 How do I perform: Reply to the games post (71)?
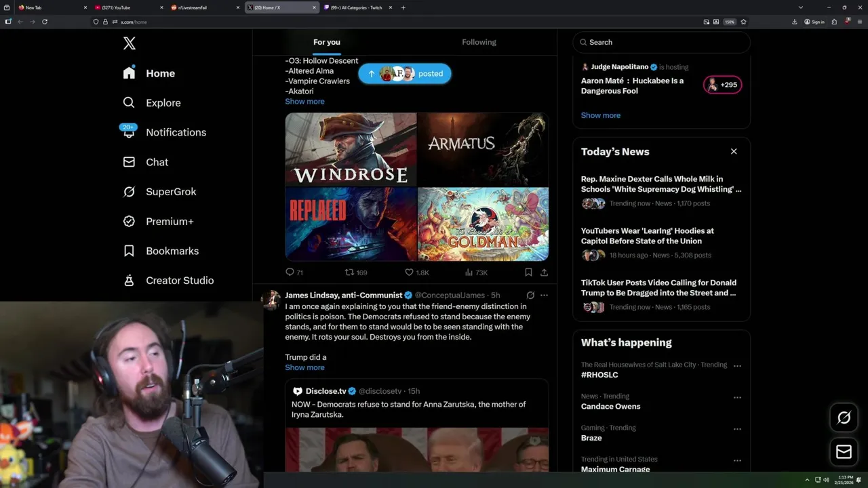pos(294,272)
